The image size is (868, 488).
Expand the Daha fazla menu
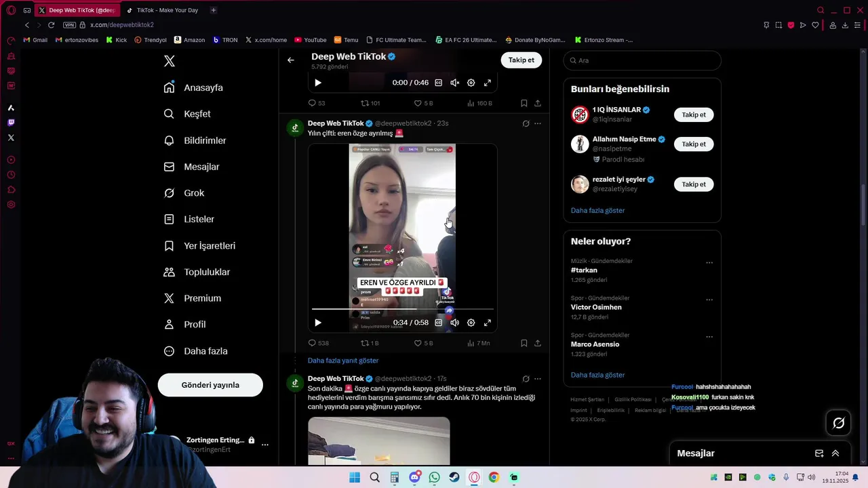click(195, 351)
